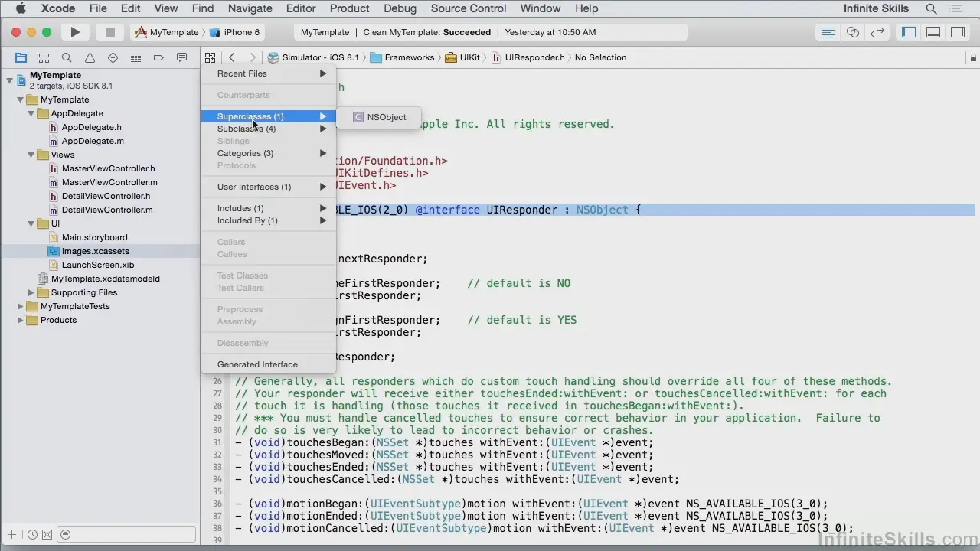Screen dimensions: 980x551
Task: Open the Report navigator speech-bubble icon
Action: point(181,57)
